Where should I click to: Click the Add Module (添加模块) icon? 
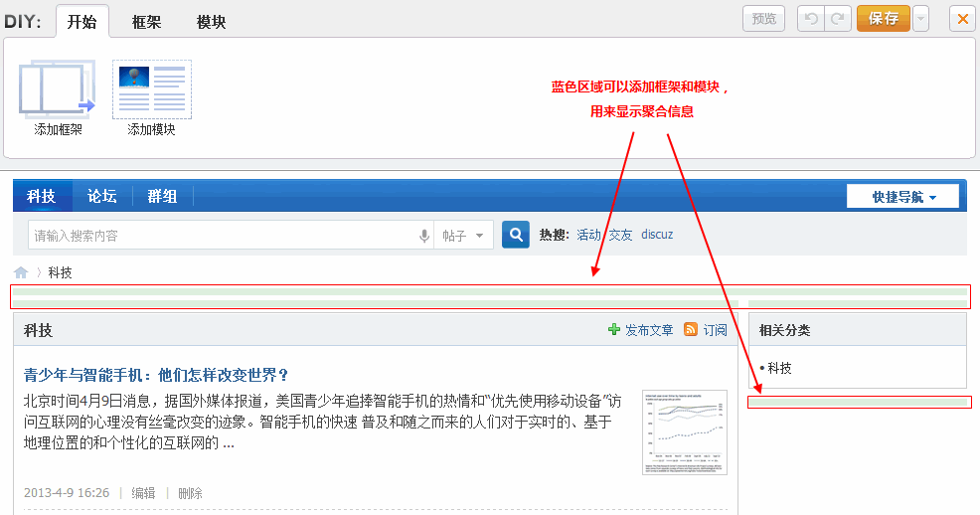[151, 88]
